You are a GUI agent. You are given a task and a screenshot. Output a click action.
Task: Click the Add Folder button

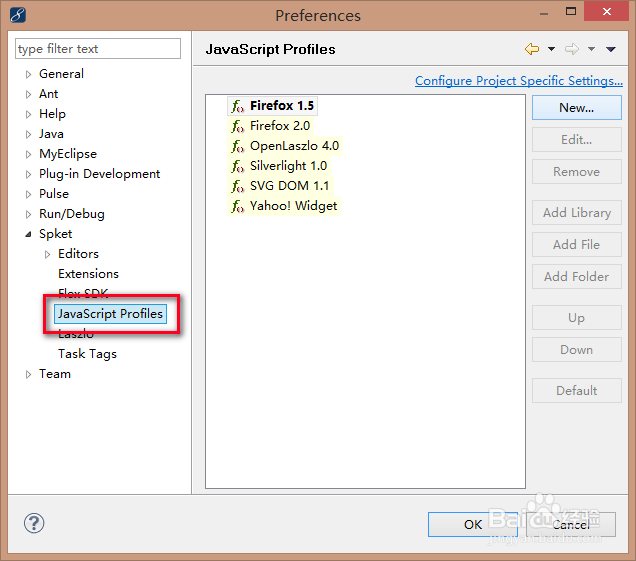coord(577,277)
